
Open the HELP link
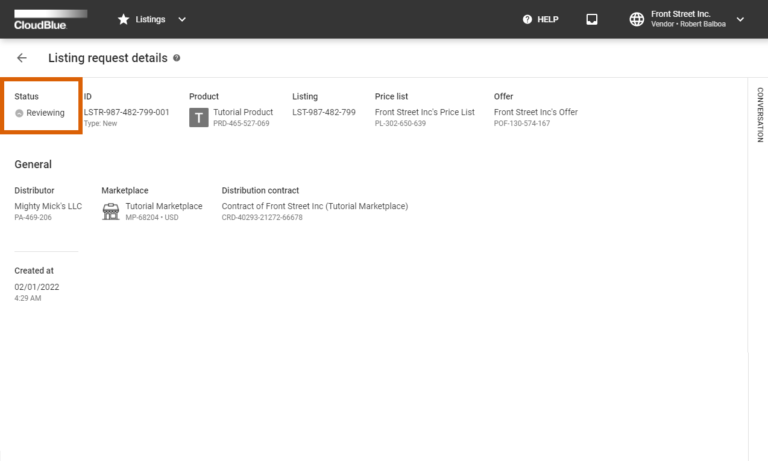point(548,19)
